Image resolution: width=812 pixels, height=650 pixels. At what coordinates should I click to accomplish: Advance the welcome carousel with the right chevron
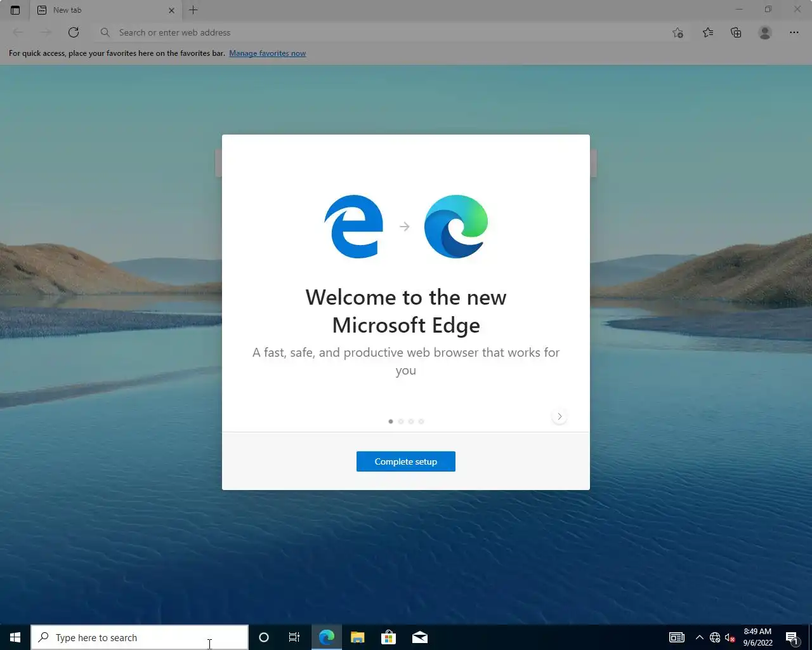click(560, 416)
